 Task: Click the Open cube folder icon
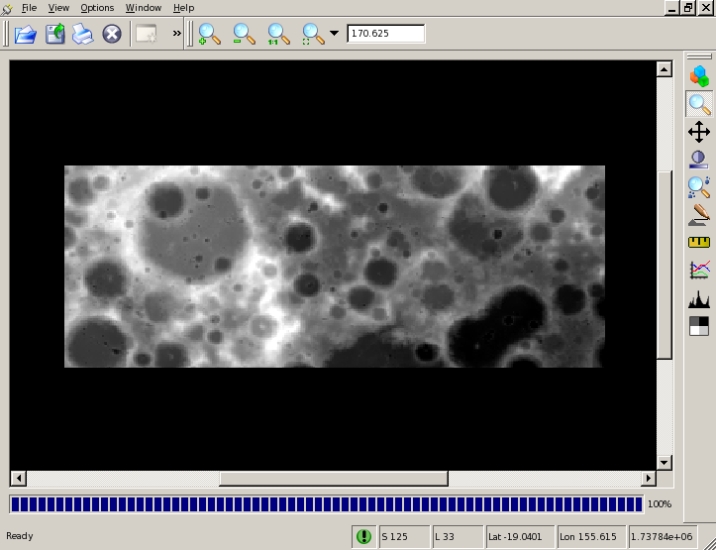coord(25,34)
